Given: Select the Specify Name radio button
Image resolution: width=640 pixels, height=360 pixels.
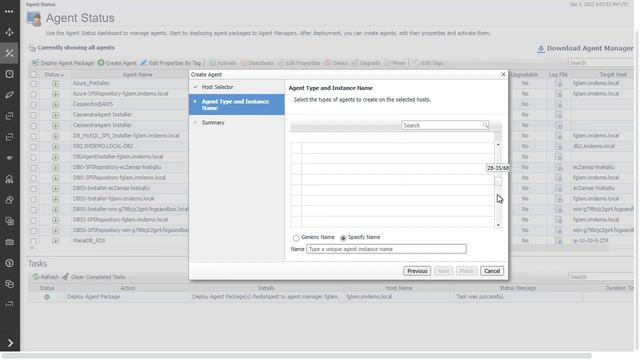Looking at the screenshot, I should pyautogui.click(x=343, y=238).
